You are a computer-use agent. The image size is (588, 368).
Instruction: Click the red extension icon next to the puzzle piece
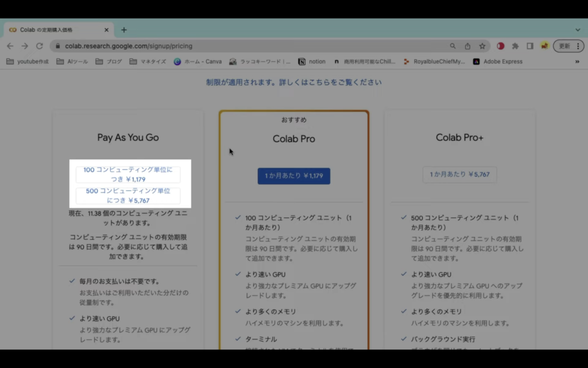[x=501, y=46]
